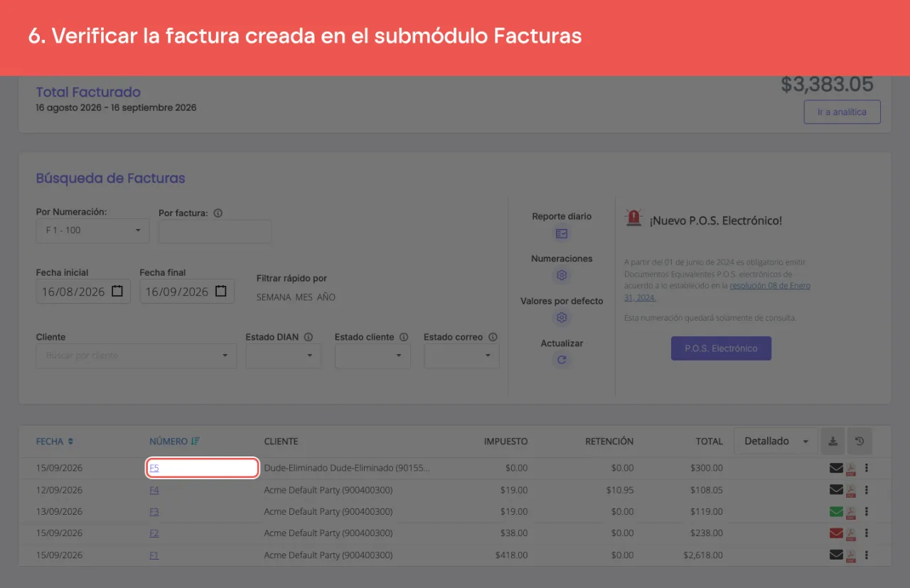Open invoice link F4

[x=154, y=490]
